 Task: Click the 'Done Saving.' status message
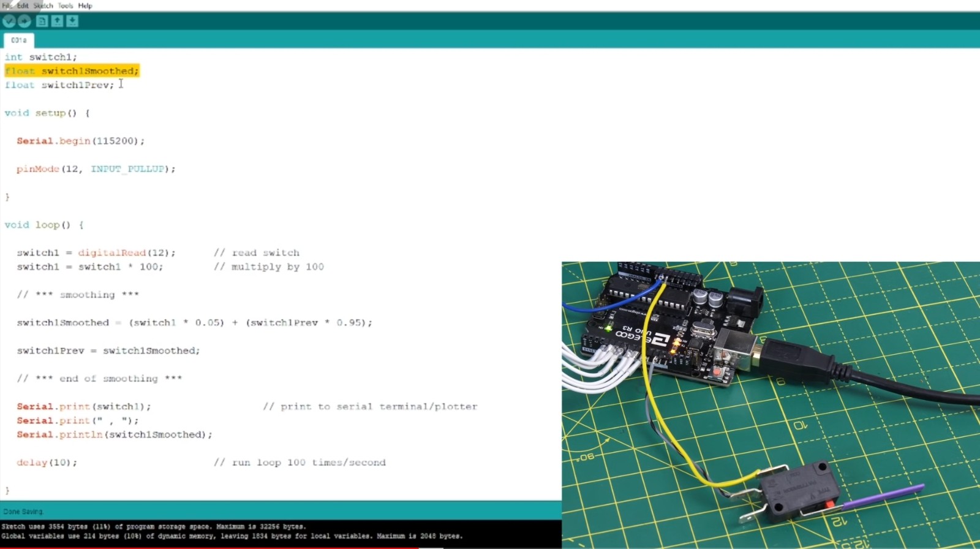[23, 512]
